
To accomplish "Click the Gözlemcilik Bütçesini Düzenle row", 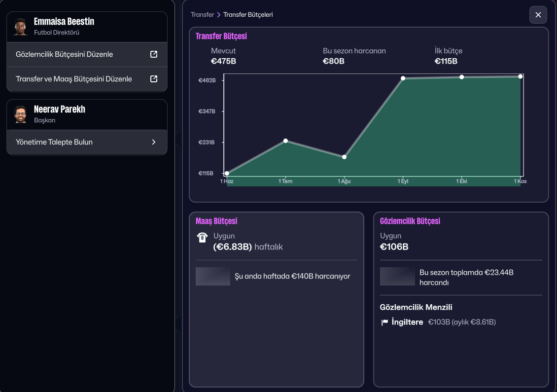I will click(x=87, y=54).
